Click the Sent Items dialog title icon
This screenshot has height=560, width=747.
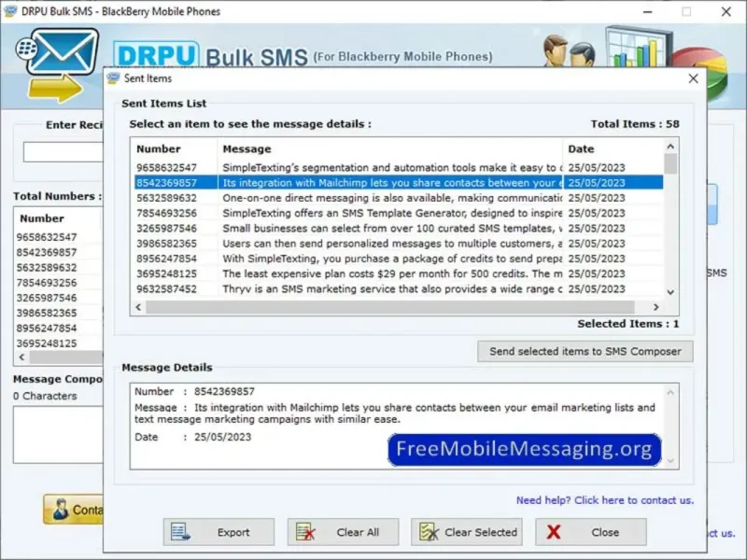(113, 78)
